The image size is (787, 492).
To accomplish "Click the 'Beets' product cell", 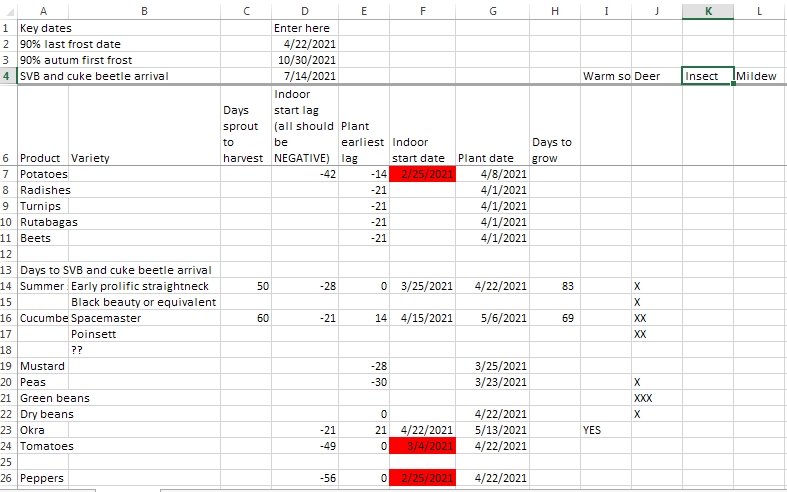I will (43, 238).
